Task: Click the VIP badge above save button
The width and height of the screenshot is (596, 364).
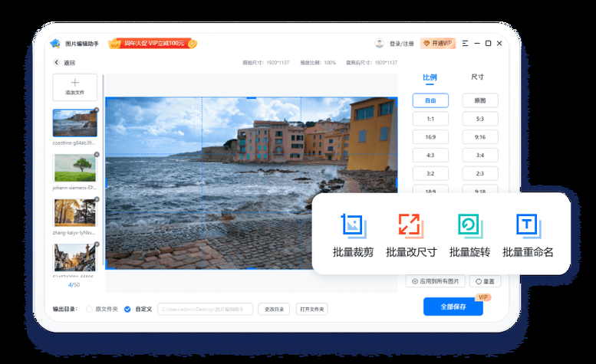Action: [482, 297]
